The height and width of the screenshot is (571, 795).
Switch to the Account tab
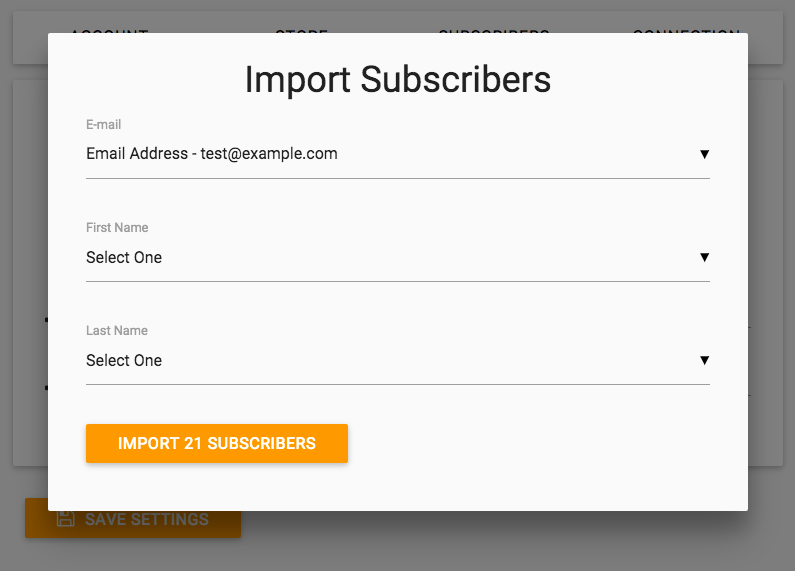click(109, 29)
